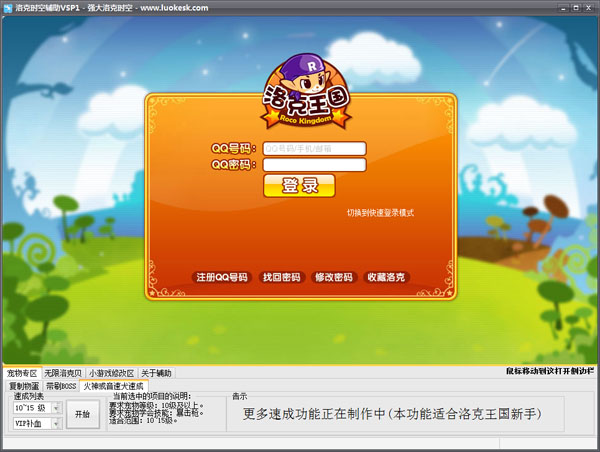Click the 修改密码 button

coord(334,277)
